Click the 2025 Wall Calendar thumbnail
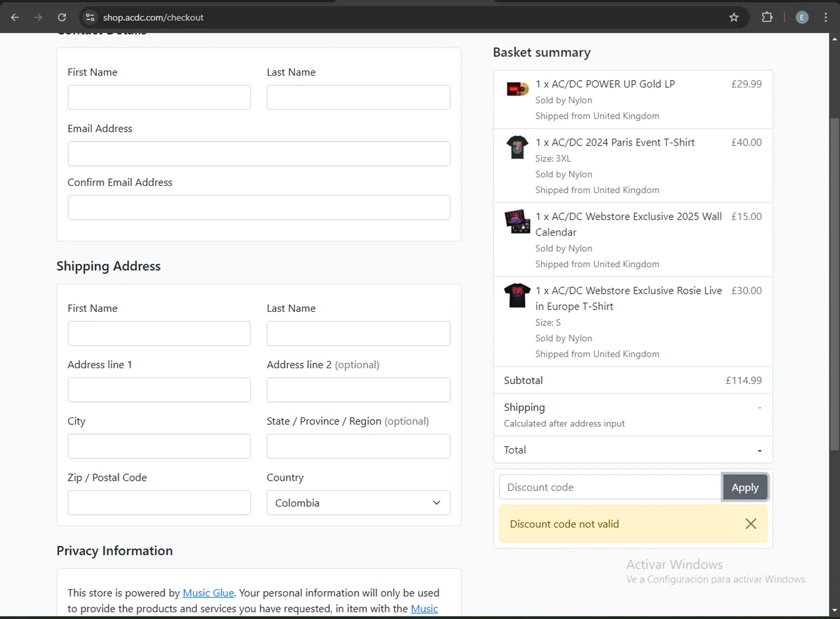 (x=517, y=222)
